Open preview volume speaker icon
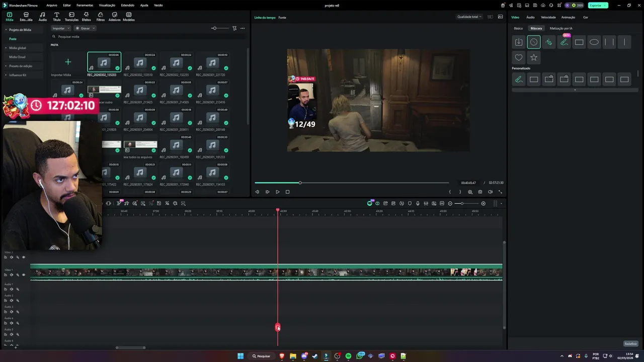 [490, 192]
